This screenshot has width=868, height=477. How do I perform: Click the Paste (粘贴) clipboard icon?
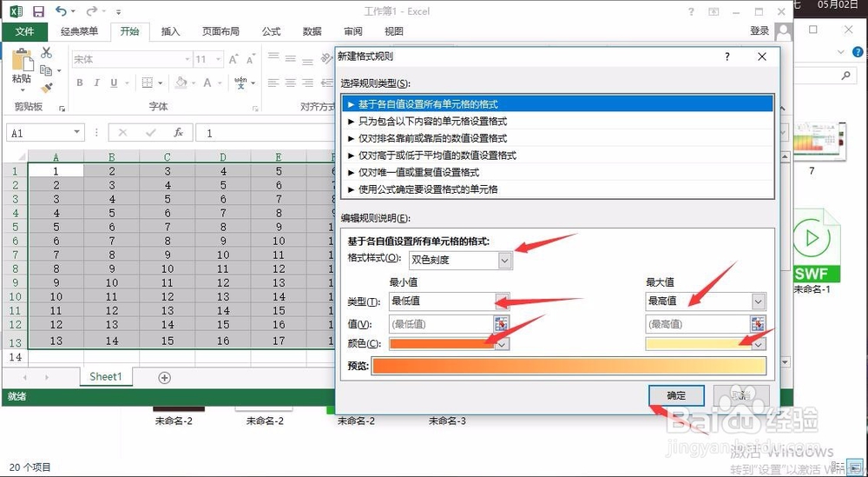23,60
